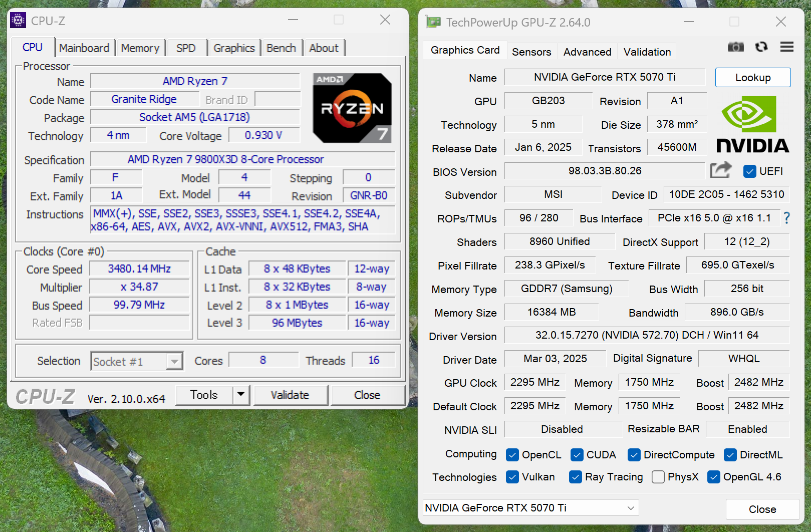Click the NVIDIA logo image
The height and width of the screenshot is (532, 811).
coord(752,125)
